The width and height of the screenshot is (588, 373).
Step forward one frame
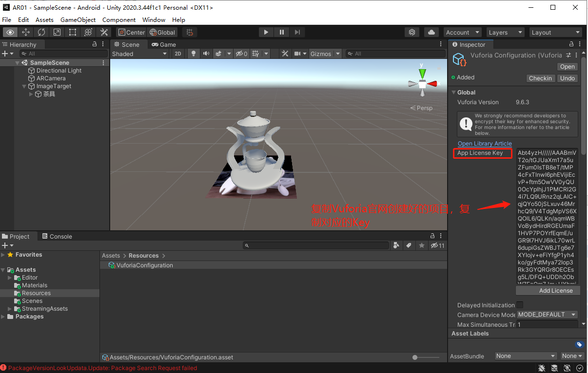click(297, 32)
